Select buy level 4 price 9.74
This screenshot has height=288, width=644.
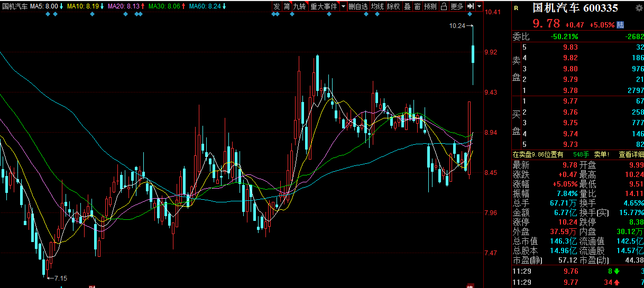[571, 134]
